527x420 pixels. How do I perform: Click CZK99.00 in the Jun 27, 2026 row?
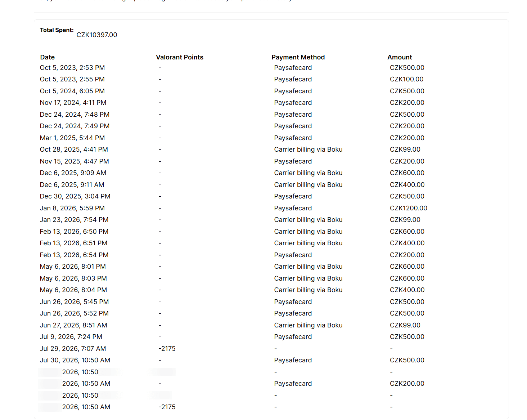coord(405,325)
